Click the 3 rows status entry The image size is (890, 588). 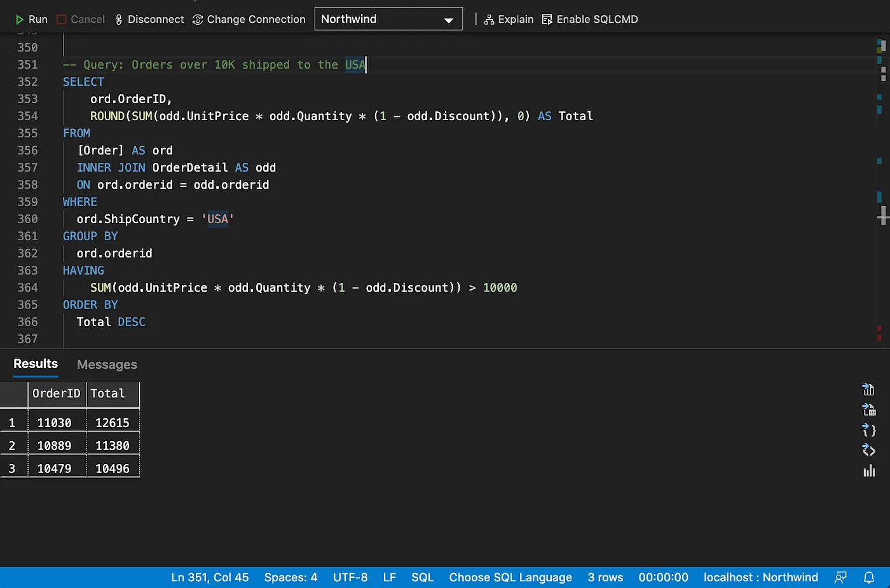coord(605,577)
